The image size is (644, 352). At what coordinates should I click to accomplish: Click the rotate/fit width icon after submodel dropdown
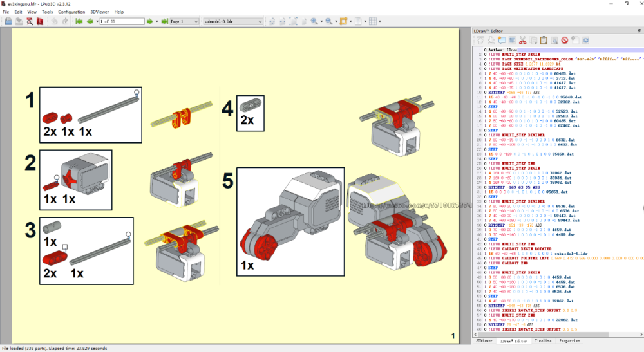click(x=272, y=21)
